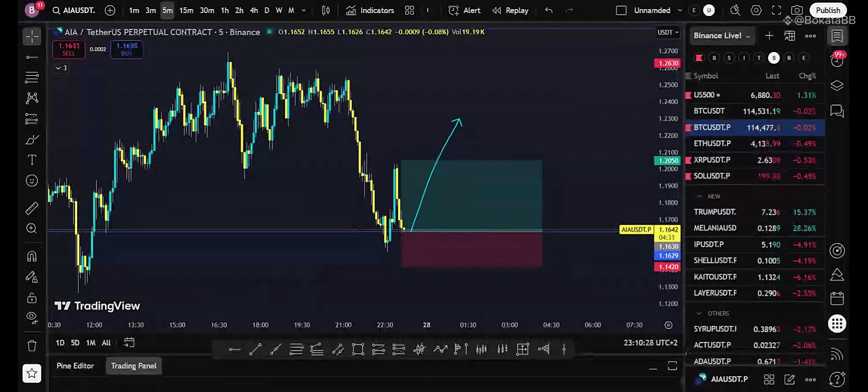
Task: Hide all drawings with eye icon
Action: point(32,317)
